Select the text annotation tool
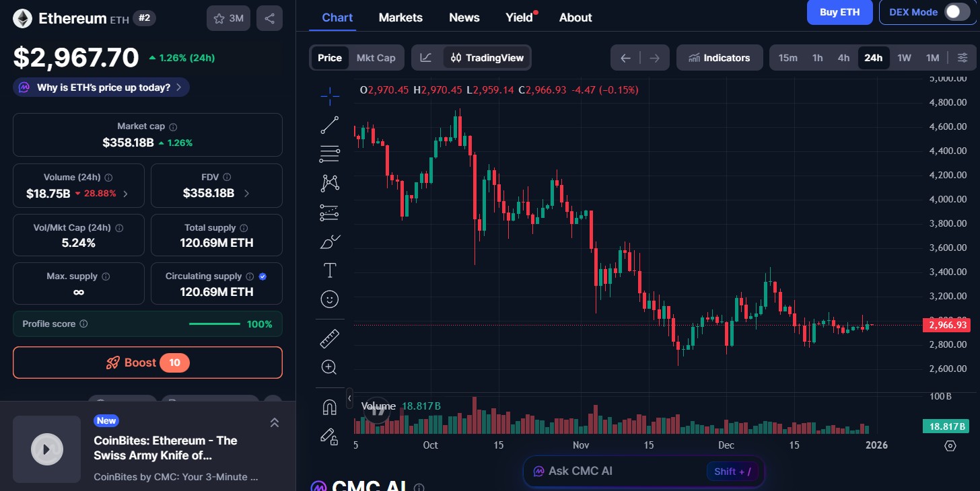 click(x=329, y=270)
